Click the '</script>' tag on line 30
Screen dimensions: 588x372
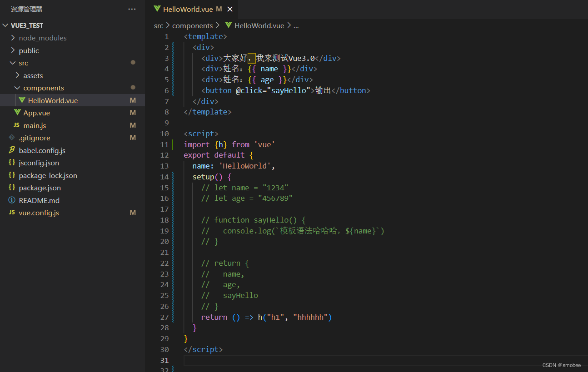pyautogui.click(x=203, y=349)
